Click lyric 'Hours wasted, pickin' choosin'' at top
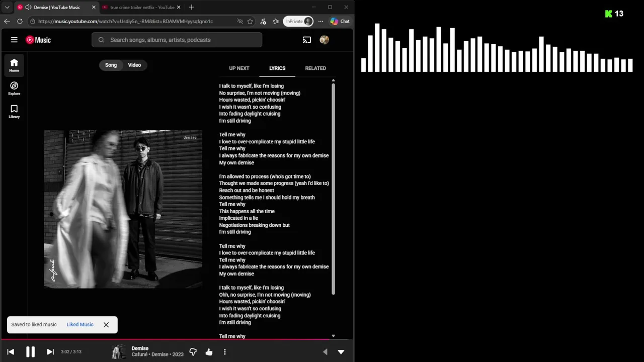This screenshot has width=644, height=362. pos(252,100)
